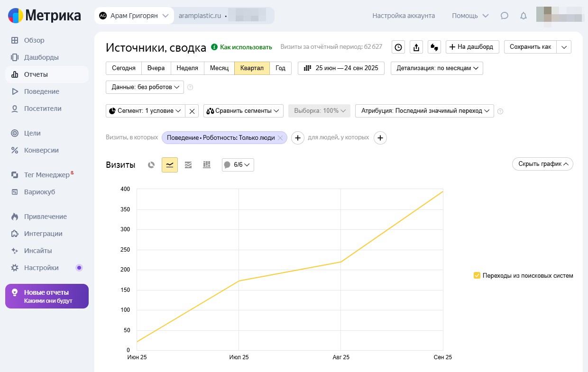588x372 pixels.
Task: Select the stacked area chart icon
Action: pyautogui.click(x=188, y=165)
